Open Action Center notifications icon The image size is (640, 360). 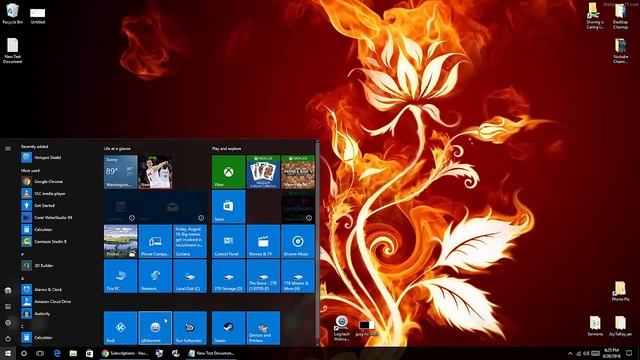pos(629,353)
